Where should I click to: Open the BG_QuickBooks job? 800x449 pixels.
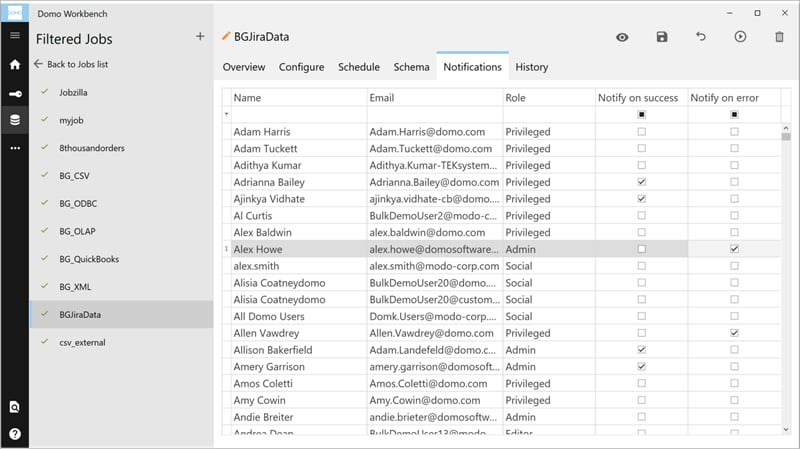pyautogui.click(x=121, y=259)
